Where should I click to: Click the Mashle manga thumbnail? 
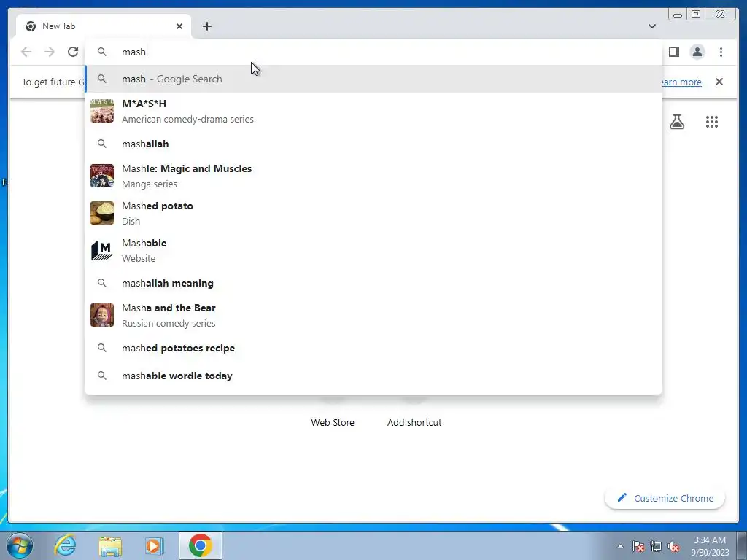coord(102,176)
